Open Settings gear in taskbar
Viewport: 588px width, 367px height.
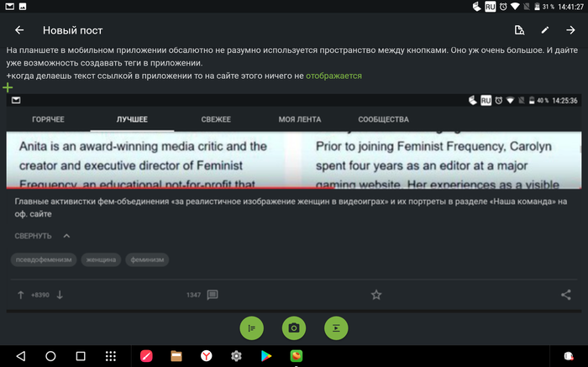[236, 356]
